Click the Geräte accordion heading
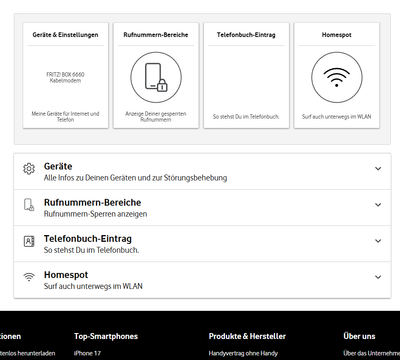Viewport: 400px width, 360px height. (x=58, y=166)
